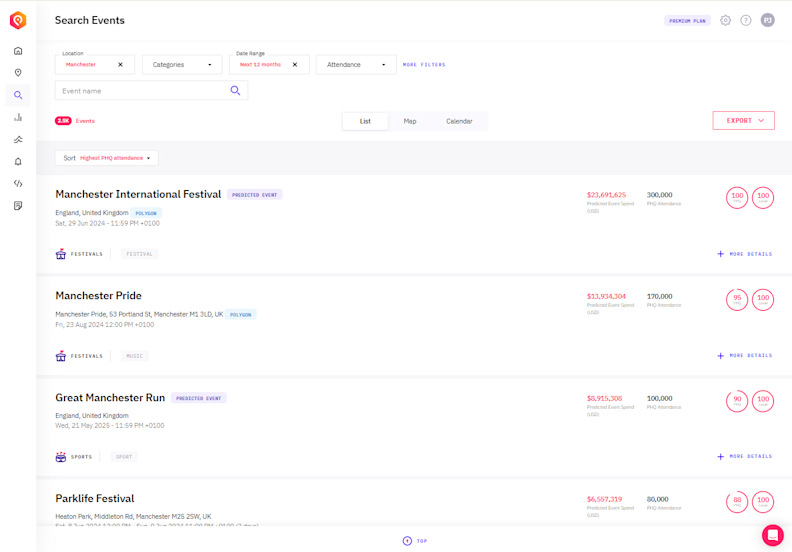792x552 pixels.
Task: Click the settings gear icon
Action: coord(725,20)
